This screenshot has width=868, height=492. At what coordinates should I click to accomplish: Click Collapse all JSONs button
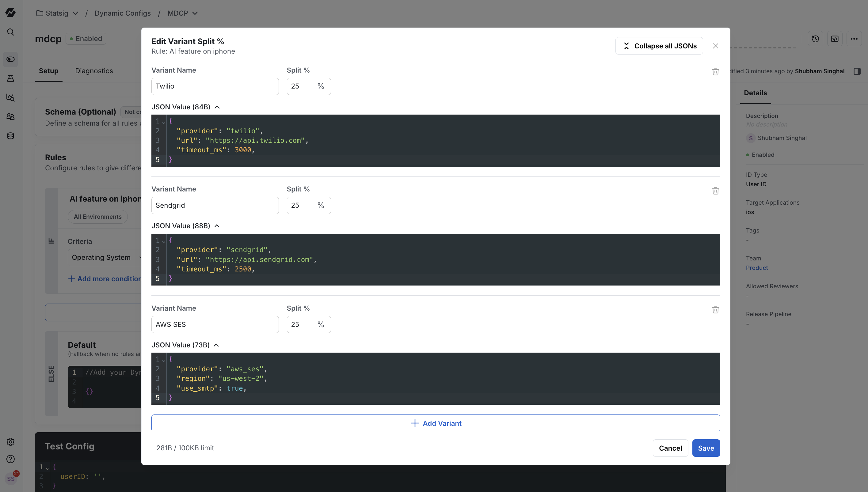click(659, 46)
